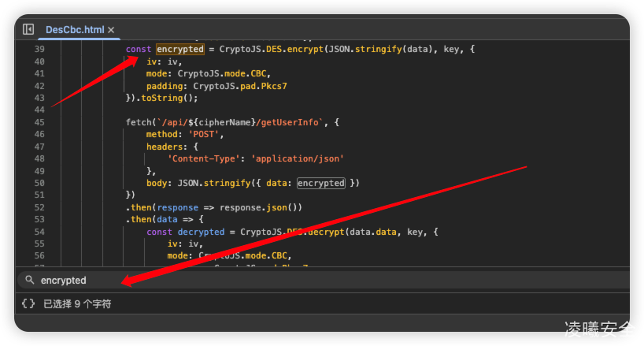This screenshot has height=346, width=644.
Task: Click line number 43 in the gutter
Action: tap(39, 98)
